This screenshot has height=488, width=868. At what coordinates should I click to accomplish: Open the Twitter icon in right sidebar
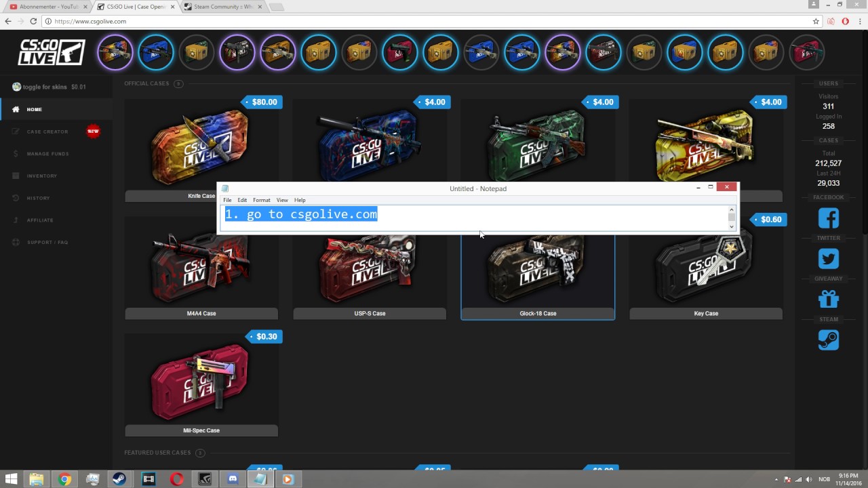click(828, 259)
